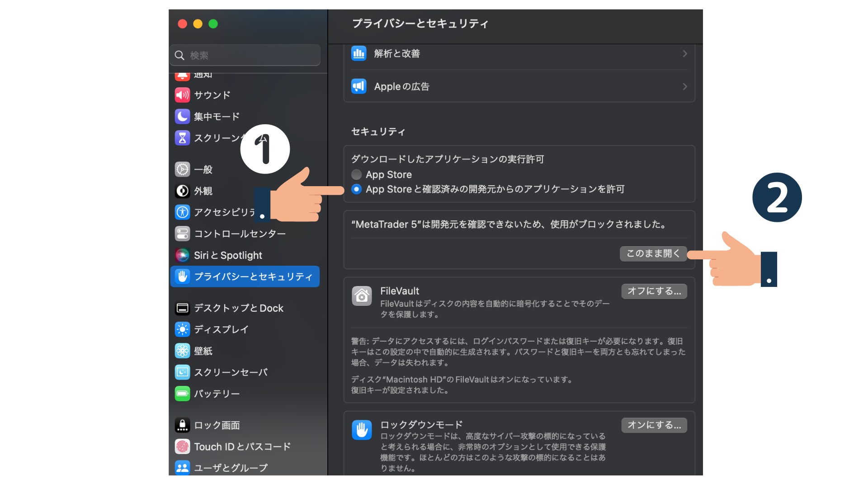868x488 pixels.
Task: Click the MetaTrader 5 blocked message text
Action: pos(509,225)
